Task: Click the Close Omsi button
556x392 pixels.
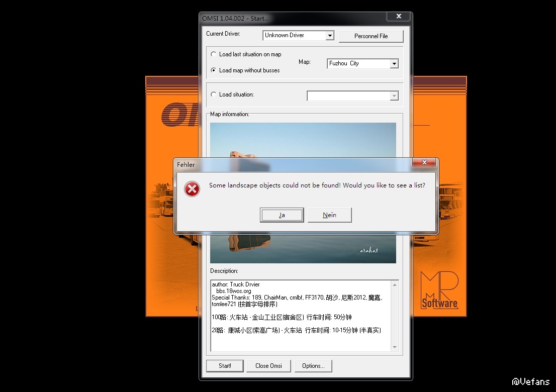Action: point(268,366)
